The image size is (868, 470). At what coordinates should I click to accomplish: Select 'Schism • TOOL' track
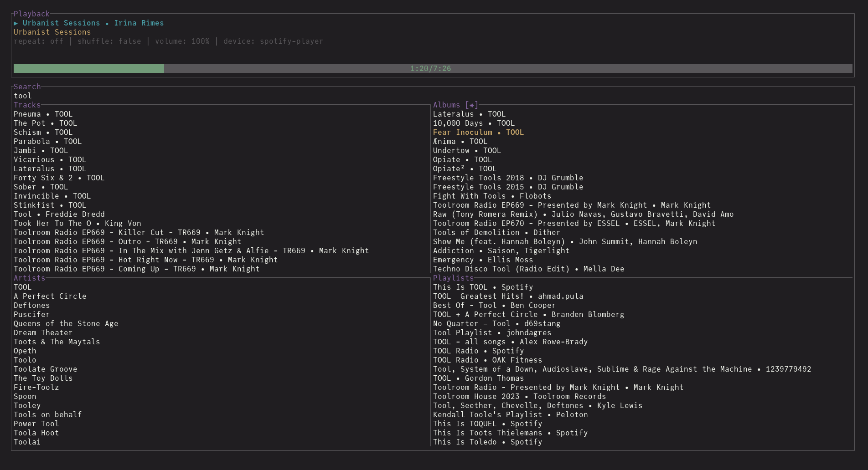click(43, 132)
